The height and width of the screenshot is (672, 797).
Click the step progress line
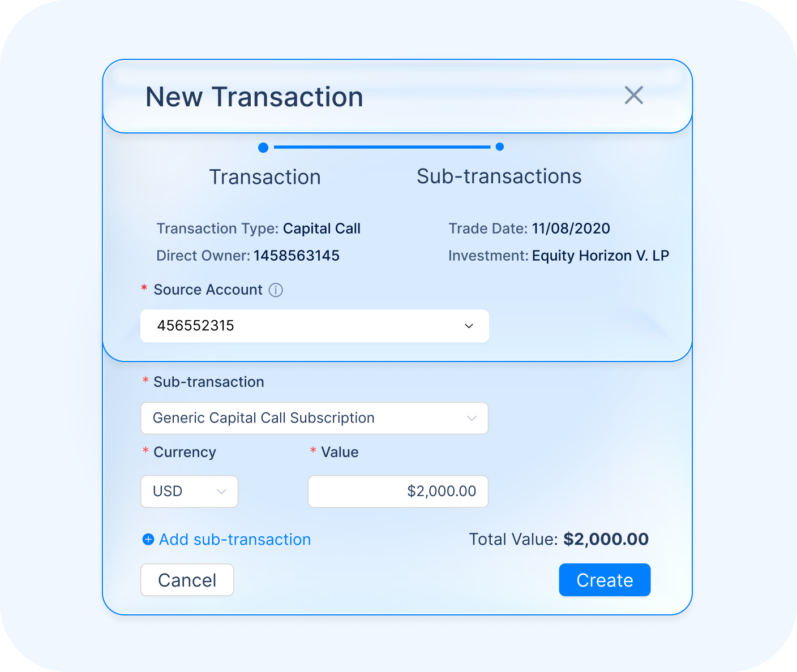point(382,147)
